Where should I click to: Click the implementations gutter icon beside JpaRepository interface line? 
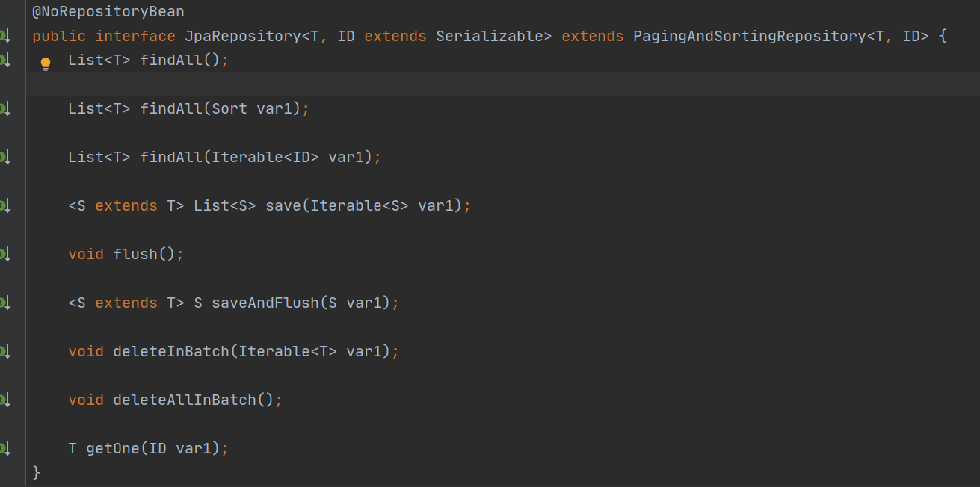point(4,35)
